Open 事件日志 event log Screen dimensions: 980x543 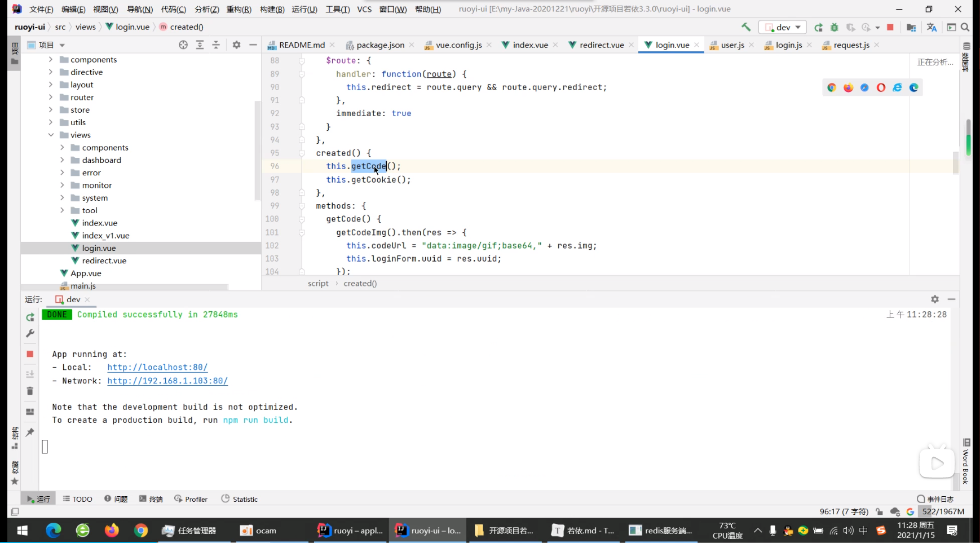[935, 499]
